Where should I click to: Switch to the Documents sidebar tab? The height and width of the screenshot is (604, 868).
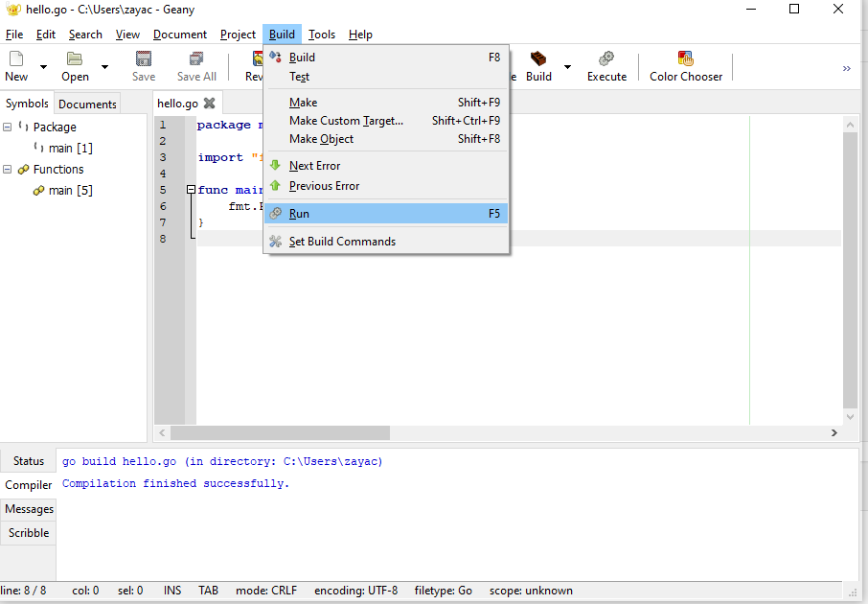pos(87,105)
